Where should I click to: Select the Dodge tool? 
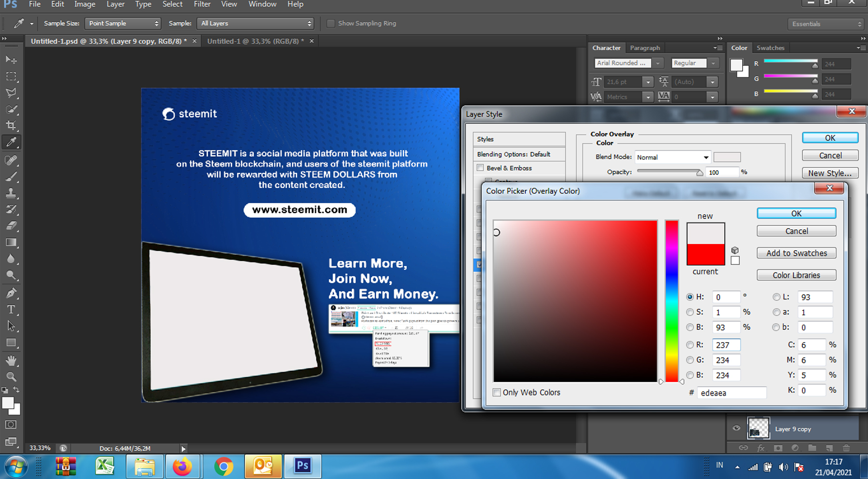(x=11, y=275)
